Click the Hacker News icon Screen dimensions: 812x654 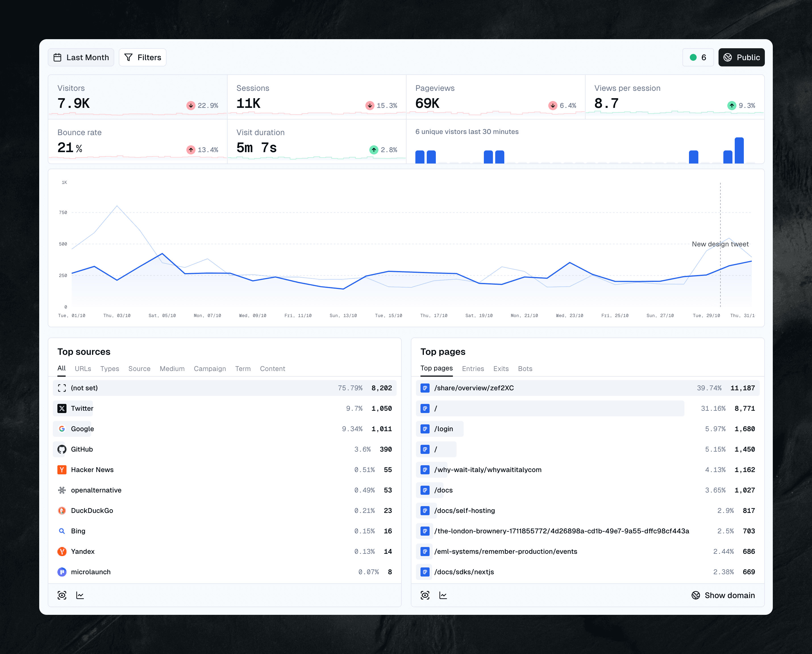pyautogui.click(x=62, y=470)
